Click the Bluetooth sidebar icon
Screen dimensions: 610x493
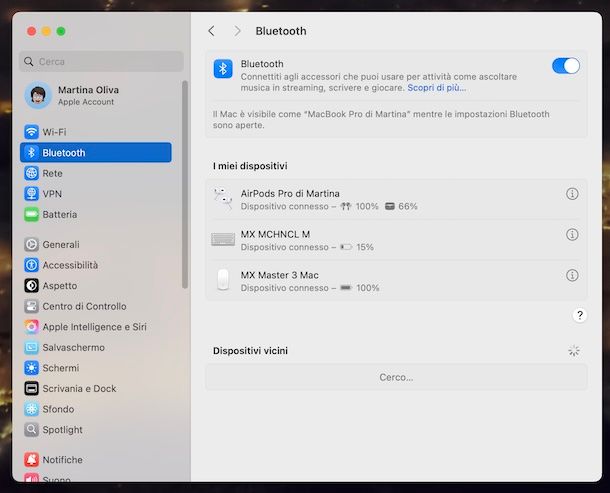[32, 153]
